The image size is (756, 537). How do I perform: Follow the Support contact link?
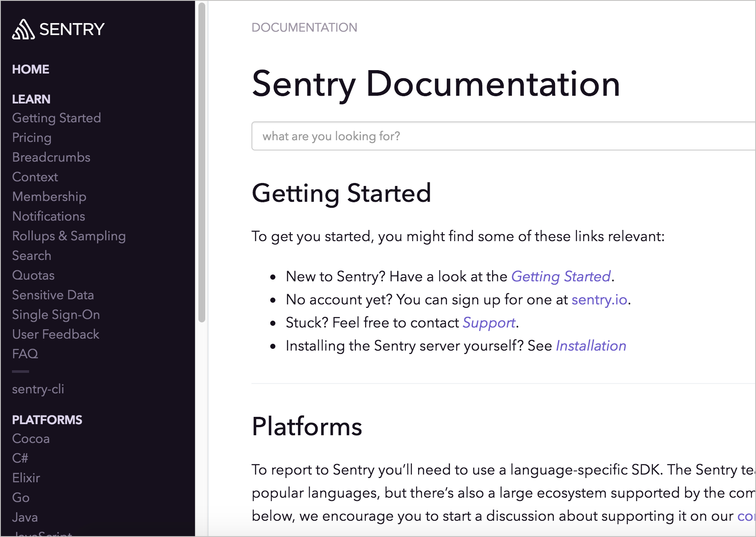click(489, 323)
